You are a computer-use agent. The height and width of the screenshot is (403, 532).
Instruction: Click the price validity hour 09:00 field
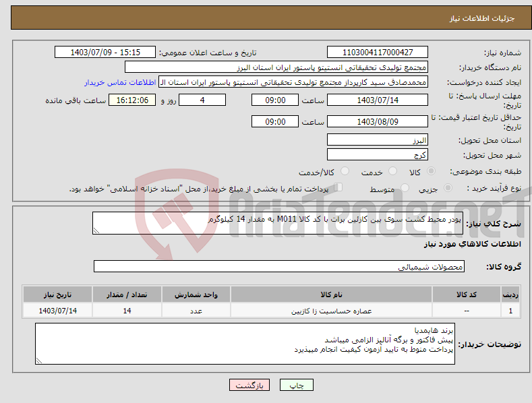pyautogui.click(x=275, y=121)
